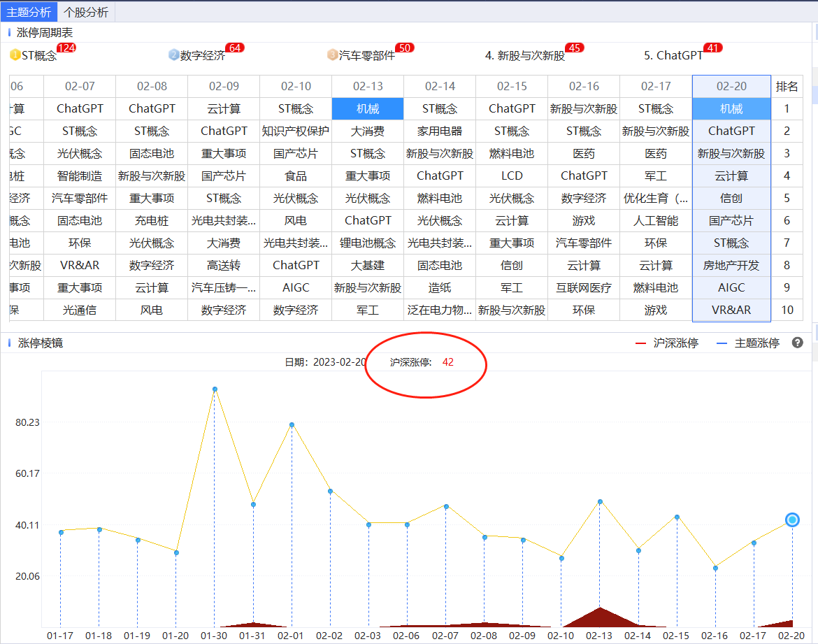
Task: Click the bronze rank-3 medal beside 汽车零部件
Action: [332, 55]
